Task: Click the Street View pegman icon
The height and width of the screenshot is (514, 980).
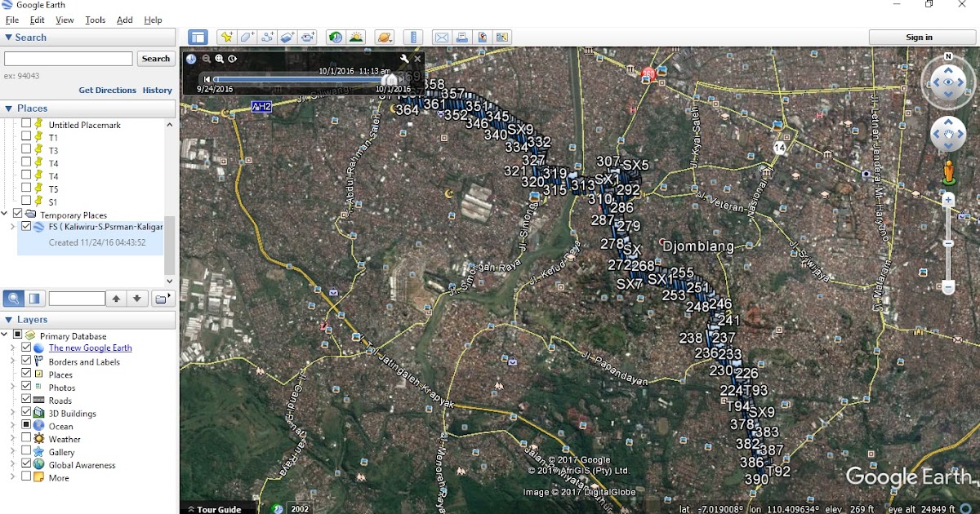Action: pos(949,172)
